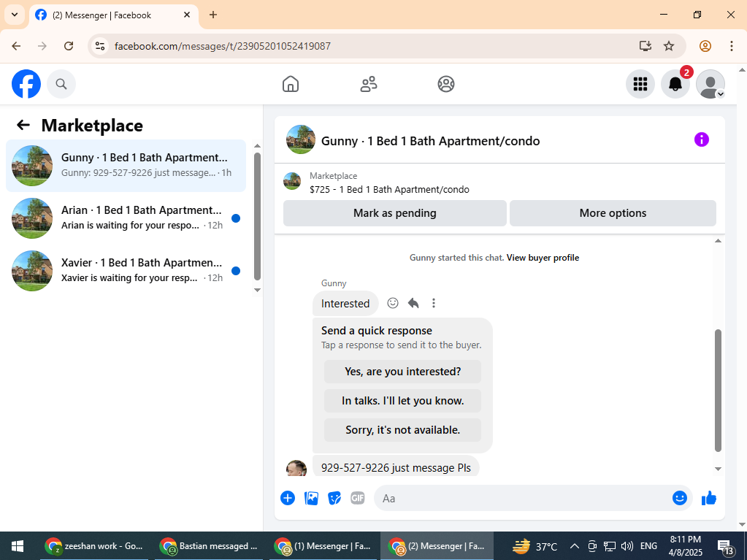Click the chat scrollbar up arrow
Screen dimensions: 747x560
click(718, 241)
